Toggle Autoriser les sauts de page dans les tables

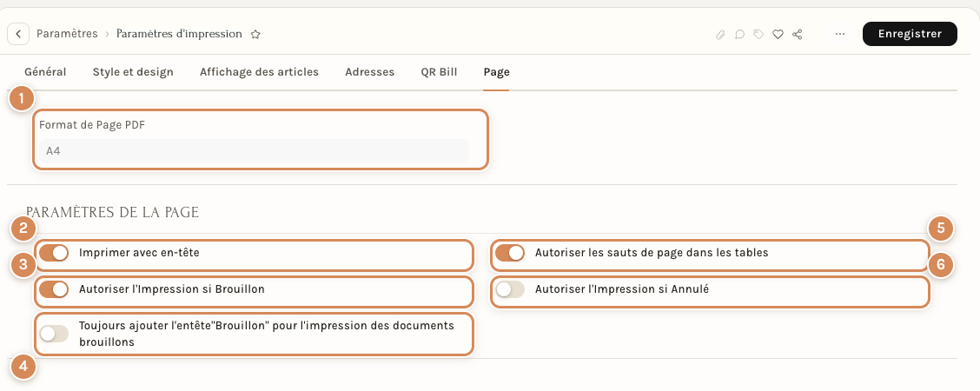510,253
